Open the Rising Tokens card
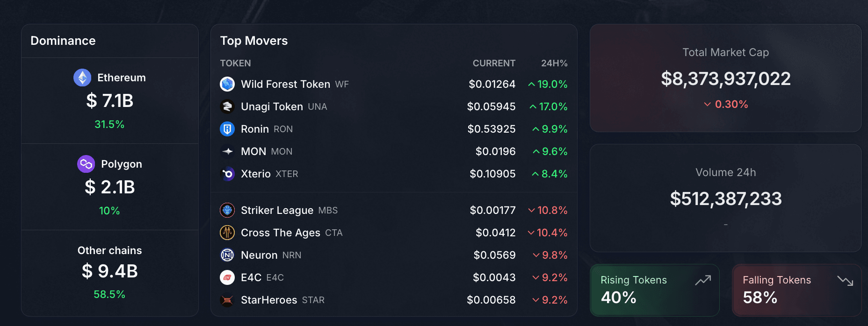This screenshot has width=868, height=326. click(655, 290)
